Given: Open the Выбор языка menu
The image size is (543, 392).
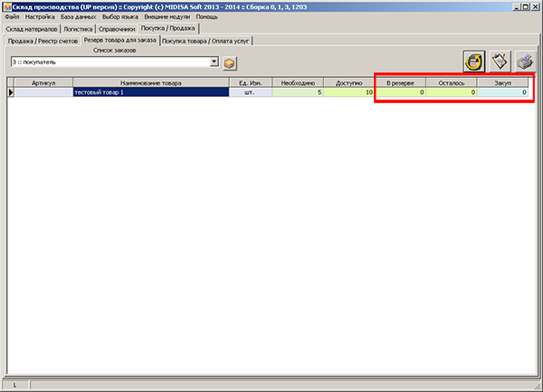Looking at the screenshot, I should [x=121, y=17].
